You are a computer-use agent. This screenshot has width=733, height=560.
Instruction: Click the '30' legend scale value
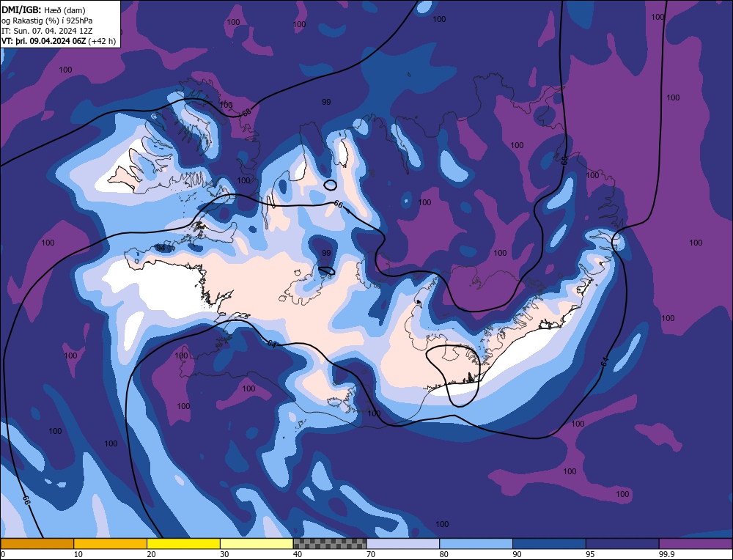pyautogui.click(x=224, y=554)
